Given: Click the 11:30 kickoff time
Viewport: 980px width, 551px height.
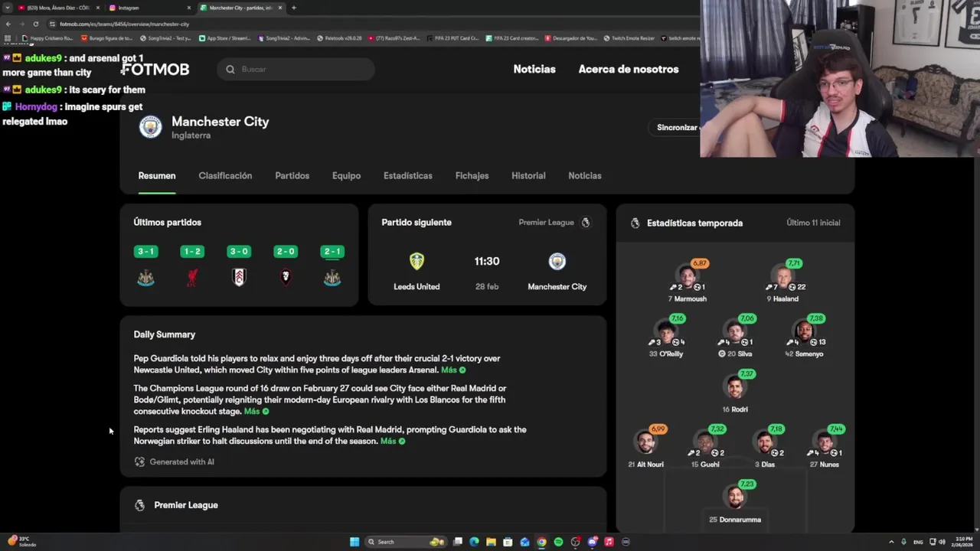Looking at the screenshot, I should click(x=487, y=261).
